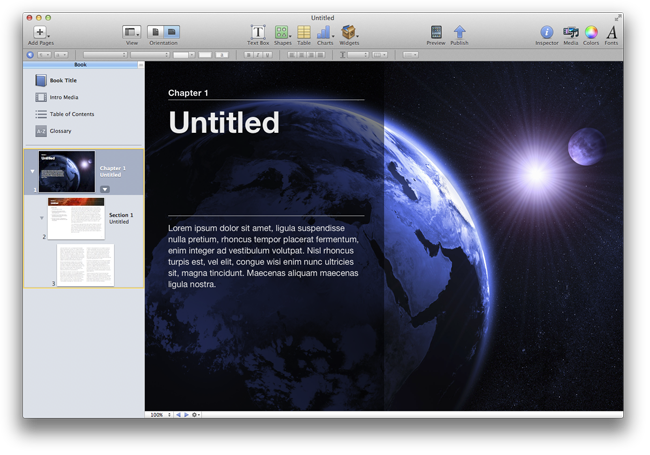Image resolution: width=650 pixels, height=455 pixels.
Task: Enter full screen mode
Action: pos(618,17)
